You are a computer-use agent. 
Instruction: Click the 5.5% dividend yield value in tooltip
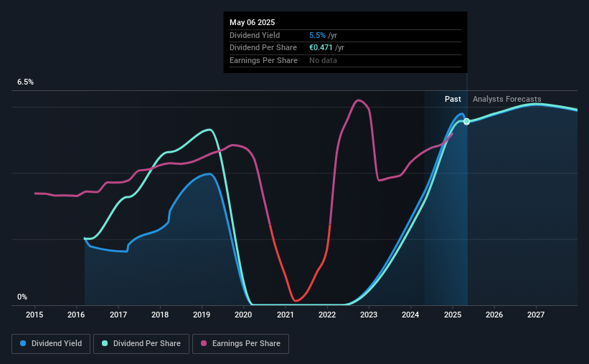[x=317, y=35]
